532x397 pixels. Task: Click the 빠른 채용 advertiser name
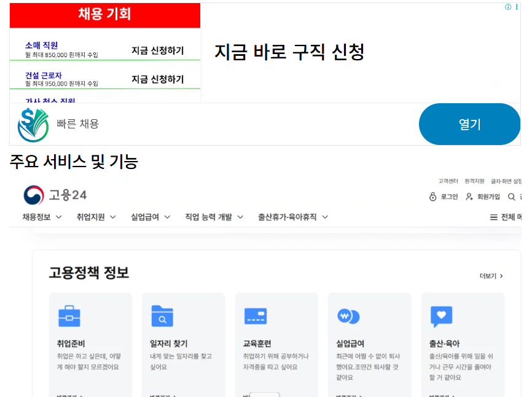(x=77, y=124)
